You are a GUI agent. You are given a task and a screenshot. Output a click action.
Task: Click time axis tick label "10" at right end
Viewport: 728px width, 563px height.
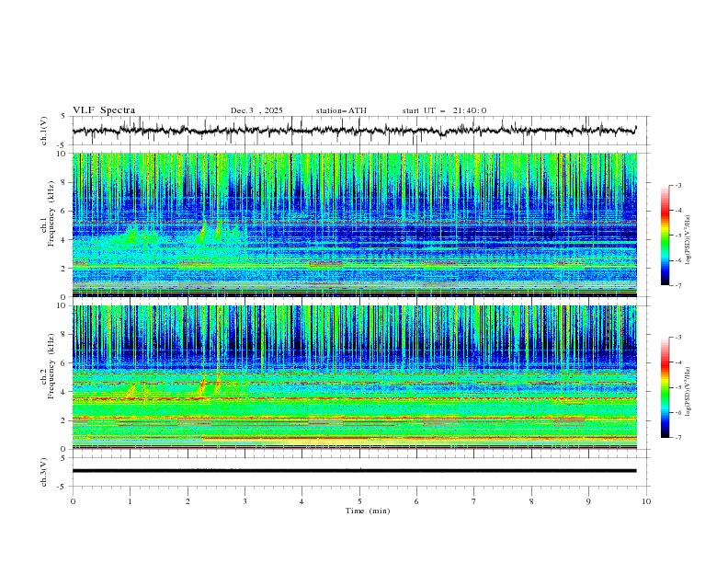[646, 501]
